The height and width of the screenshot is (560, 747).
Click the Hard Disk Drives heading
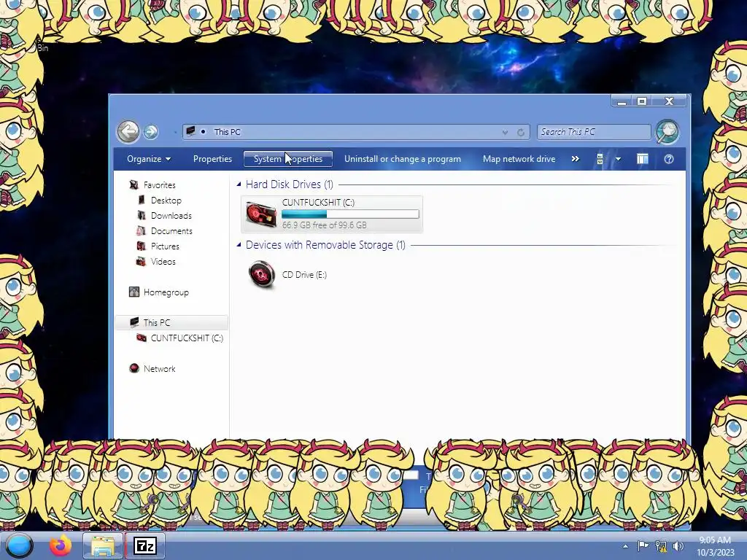tap(289, 184)
